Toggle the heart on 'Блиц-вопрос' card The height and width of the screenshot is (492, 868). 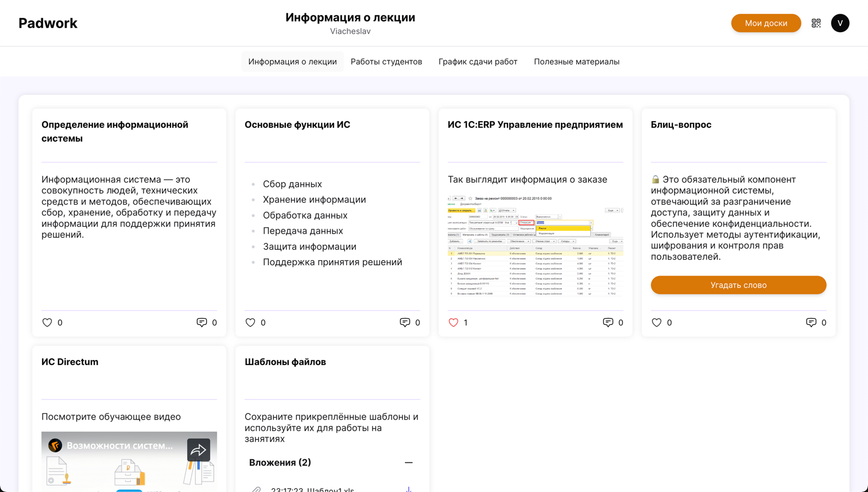coord(657,323)
